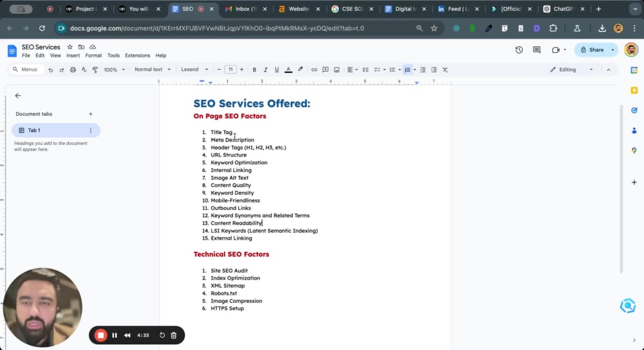The width and height of the screenshot is (644, 350).
Task: Open the Insert menu
Action: point(73,55)
